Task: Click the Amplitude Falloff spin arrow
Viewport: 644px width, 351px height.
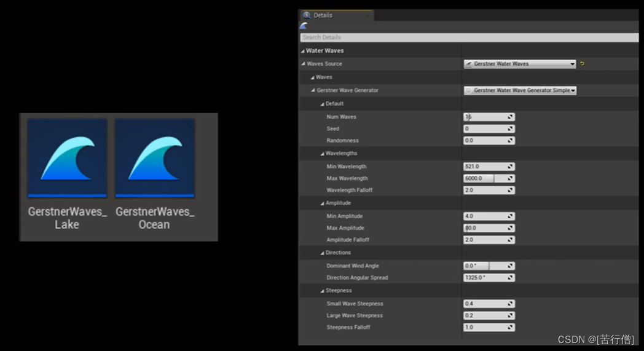Action: point(511,240)
